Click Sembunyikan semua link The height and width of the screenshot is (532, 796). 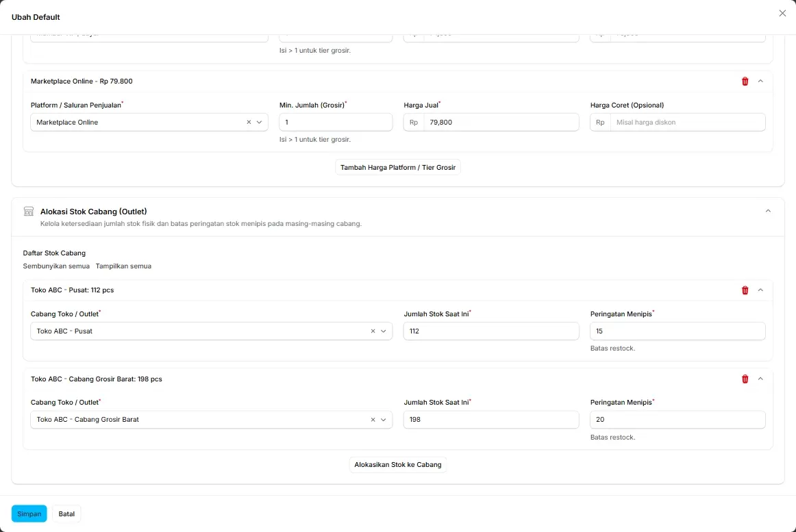coord(56,266)
